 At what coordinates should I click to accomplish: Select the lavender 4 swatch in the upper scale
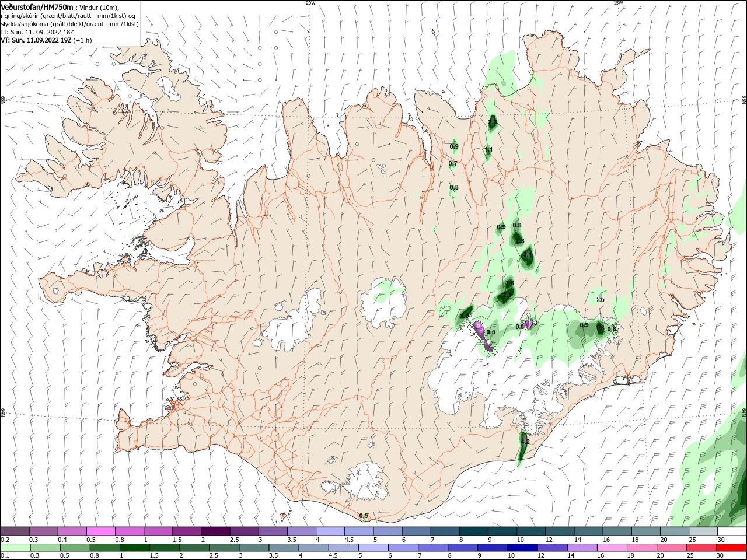click(x=330, y=531)
